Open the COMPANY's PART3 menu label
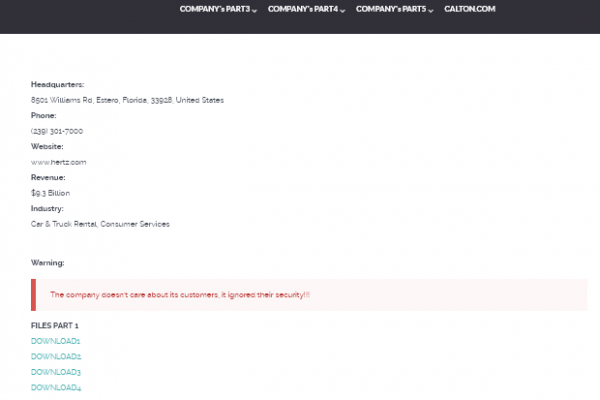The image size is (600, 400). coord(214,9)
